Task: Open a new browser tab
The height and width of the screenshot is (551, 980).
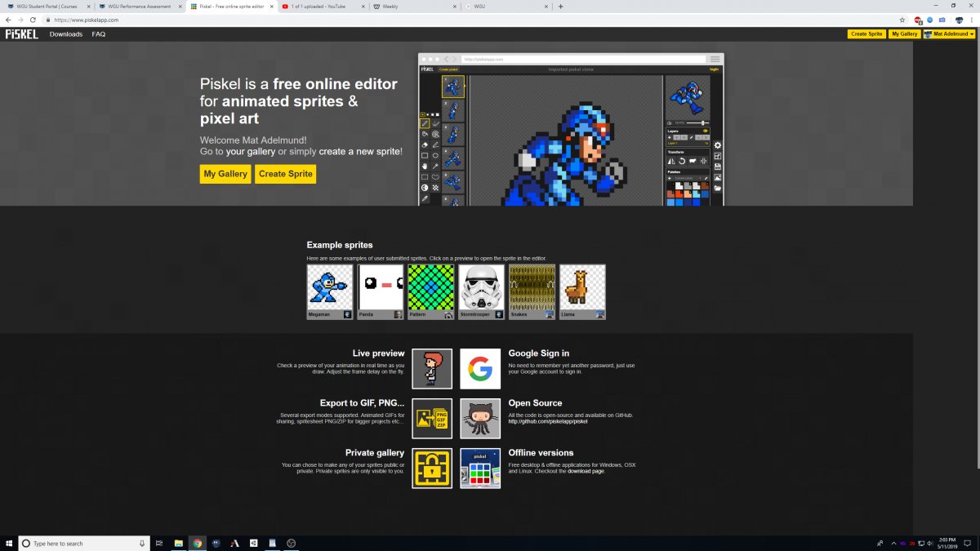Action: tap(560, 7)
